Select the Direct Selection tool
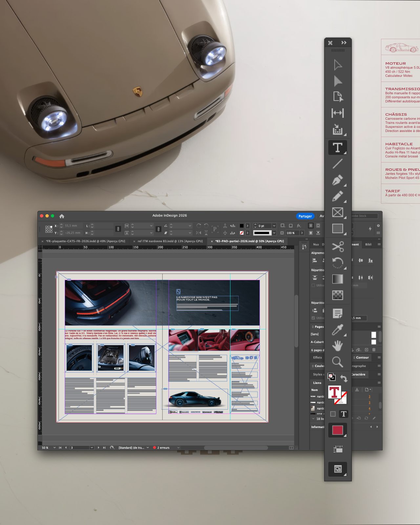 338,81
